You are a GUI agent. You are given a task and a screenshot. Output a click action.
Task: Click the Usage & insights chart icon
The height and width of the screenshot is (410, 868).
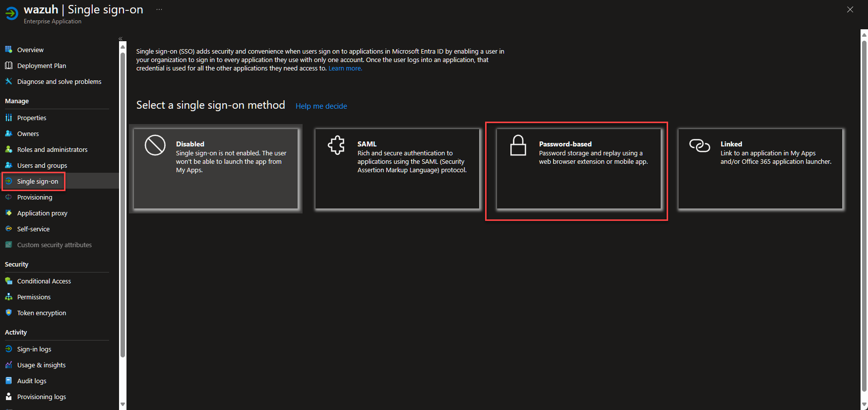[8, 365]
